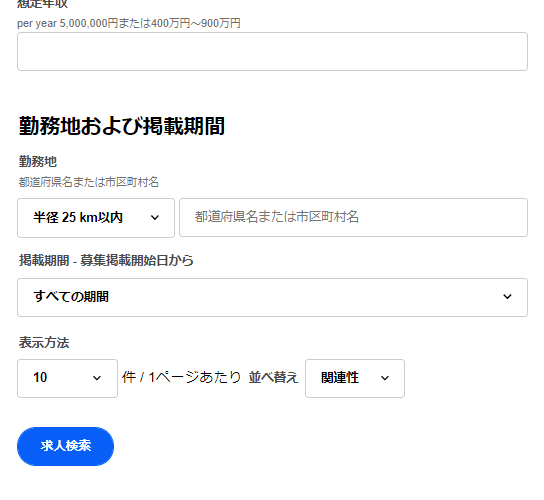Click the 並べ替え sort label
Image resolution: width=544 pixels, height=500 pixels.
(273, 378)
